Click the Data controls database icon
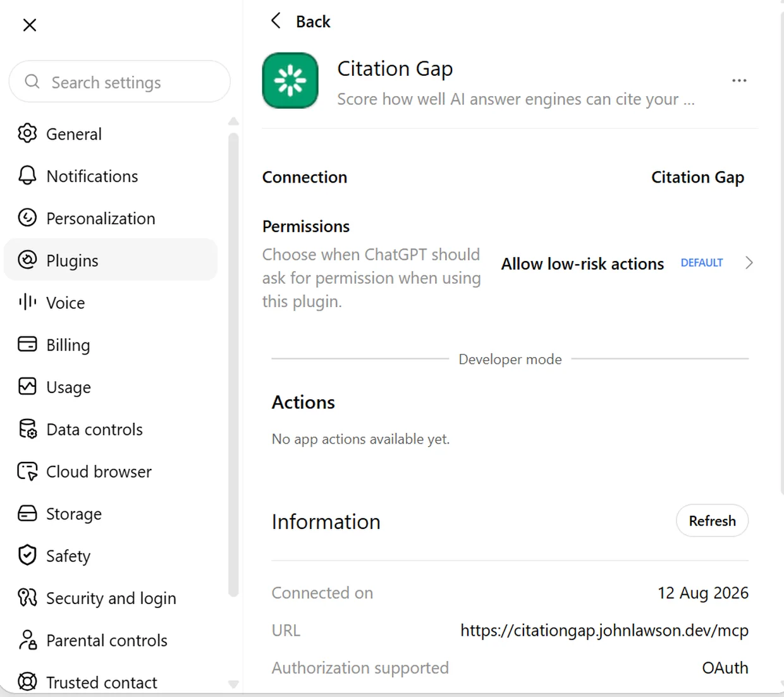Image resolution: width=784 pixels, height=697 pixels. 27,429
